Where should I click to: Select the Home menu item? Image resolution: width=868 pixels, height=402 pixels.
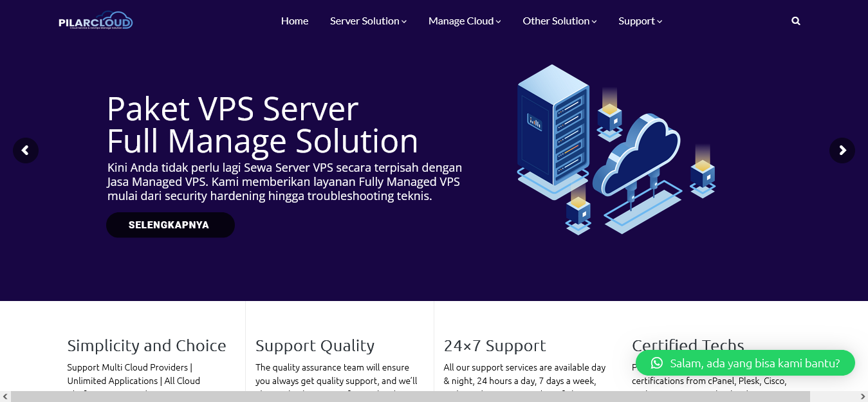point(294,21)
